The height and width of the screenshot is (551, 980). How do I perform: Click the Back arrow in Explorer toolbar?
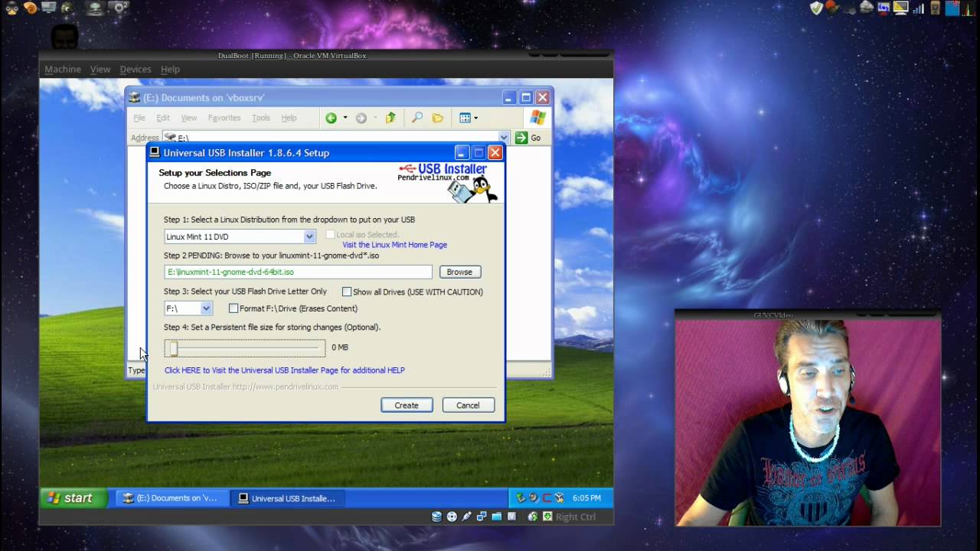coord(331,118)
